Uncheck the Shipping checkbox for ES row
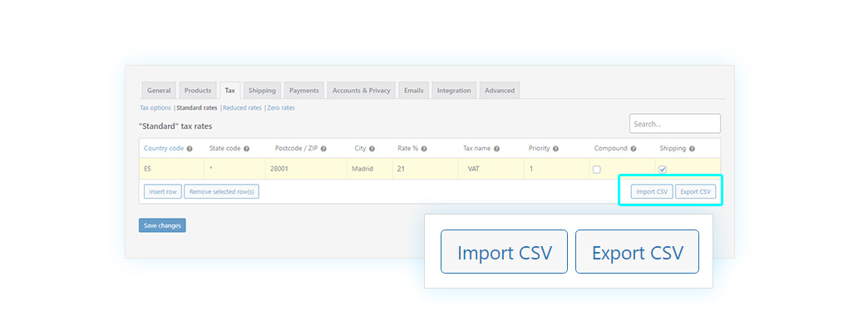Screen dimensions: 868x321 click(663, 170)
